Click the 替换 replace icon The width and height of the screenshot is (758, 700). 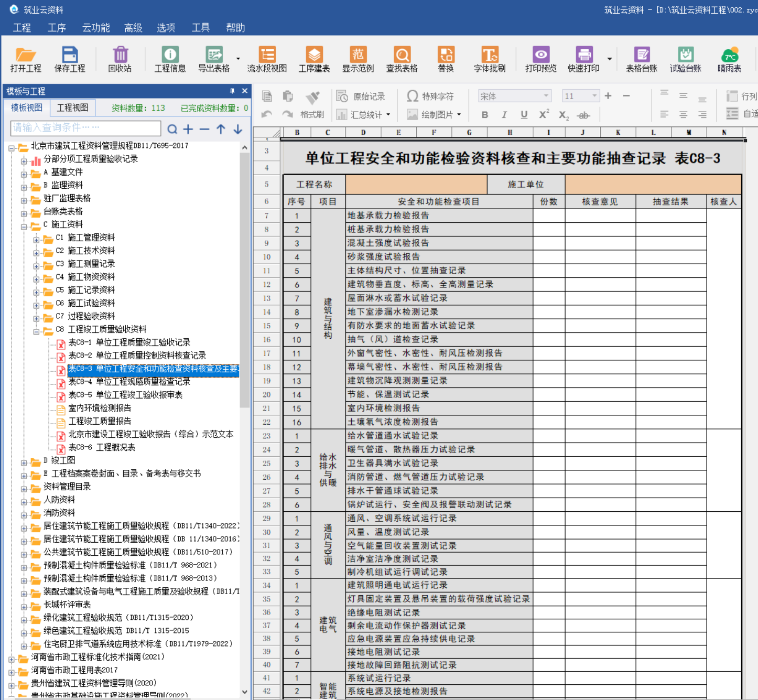[x=446, y=59]
